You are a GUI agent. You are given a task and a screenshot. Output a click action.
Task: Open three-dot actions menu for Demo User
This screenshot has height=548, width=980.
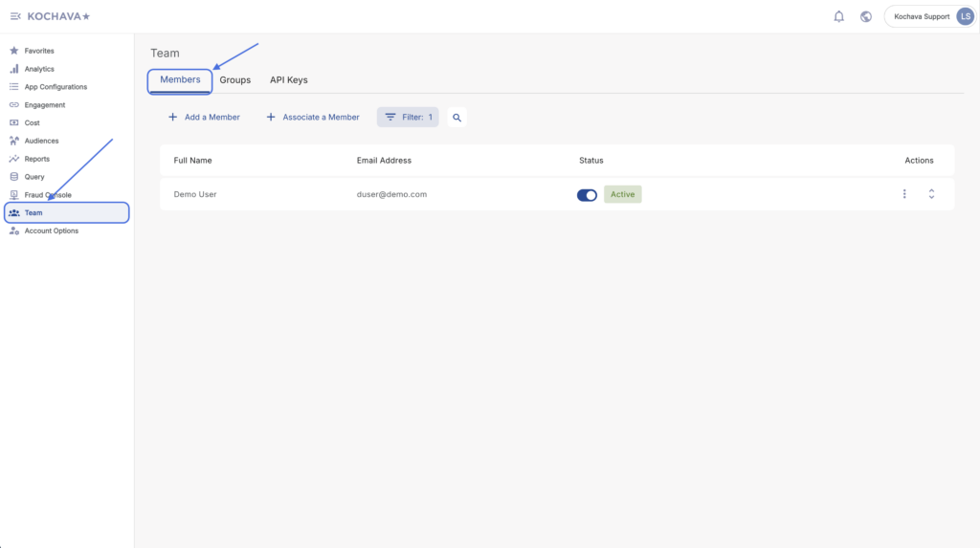point(904,194)
